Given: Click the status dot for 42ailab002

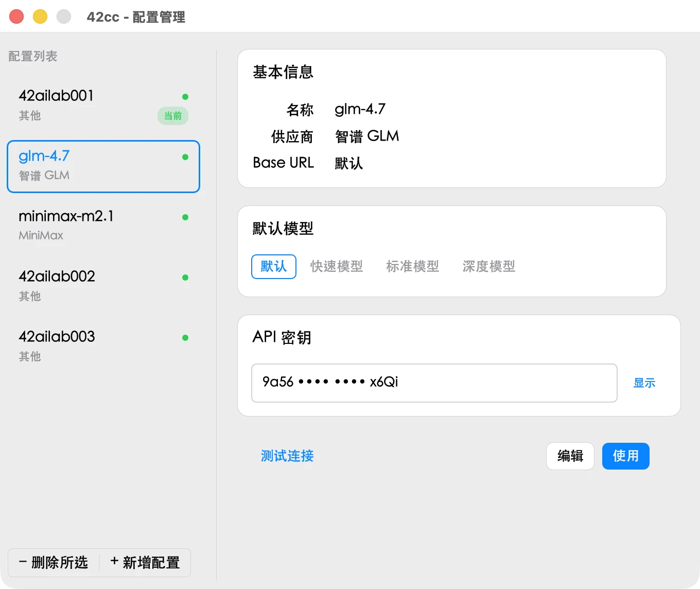Looking at the screenshot, I should tap(185, 278).
